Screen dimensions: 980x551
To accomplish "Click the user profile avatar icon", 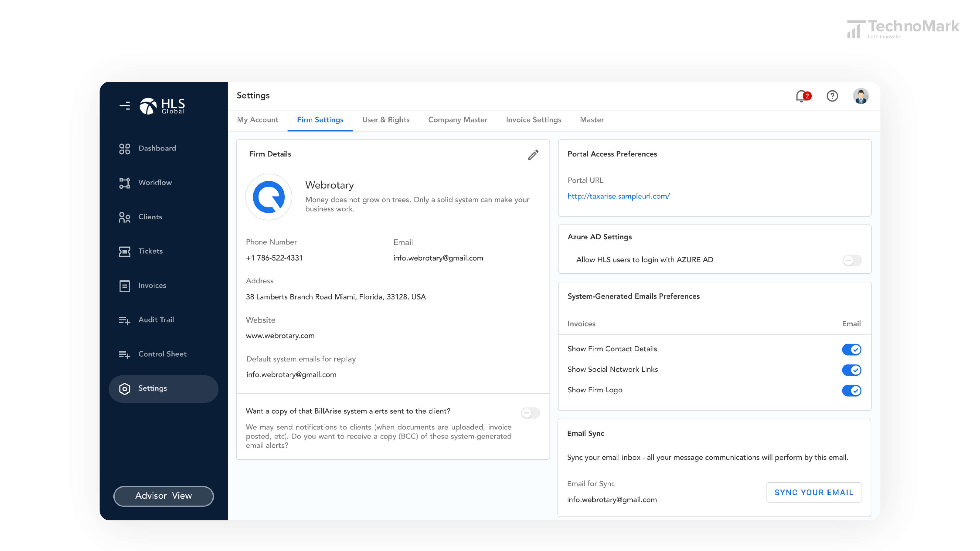I will 860,96.
